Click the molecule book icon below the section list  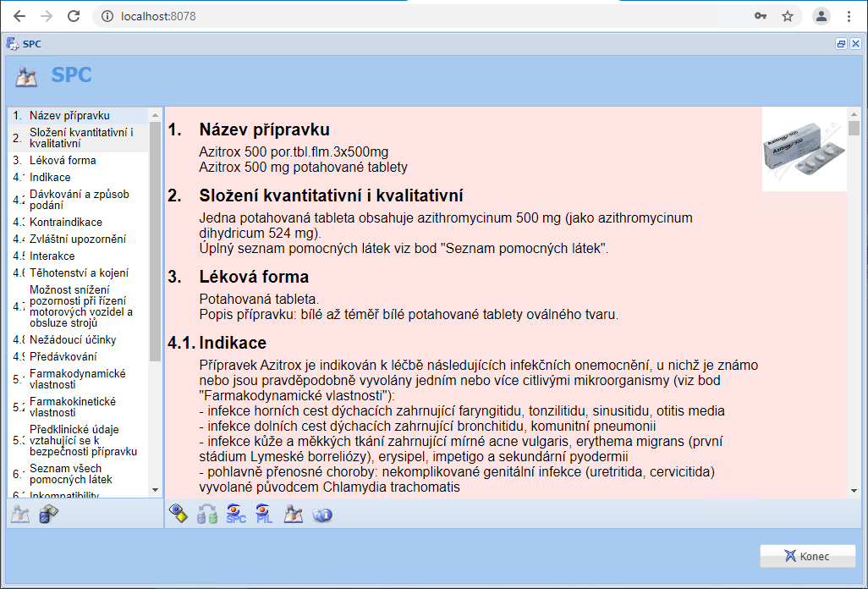point(20,515)
